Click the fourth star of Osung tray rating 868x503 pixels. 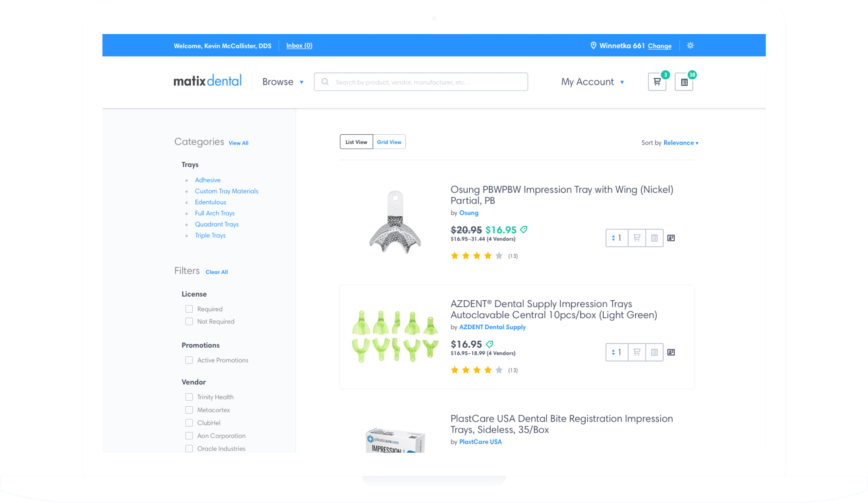pos(488,256)
